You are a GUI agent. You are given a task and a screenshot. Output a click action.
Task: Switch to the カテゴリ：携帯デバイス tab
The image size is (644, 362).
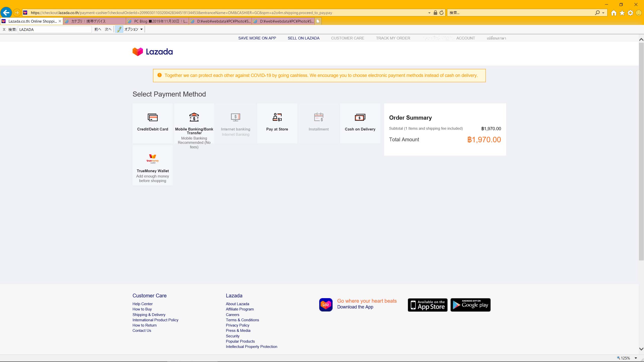(x=94, y=21)
